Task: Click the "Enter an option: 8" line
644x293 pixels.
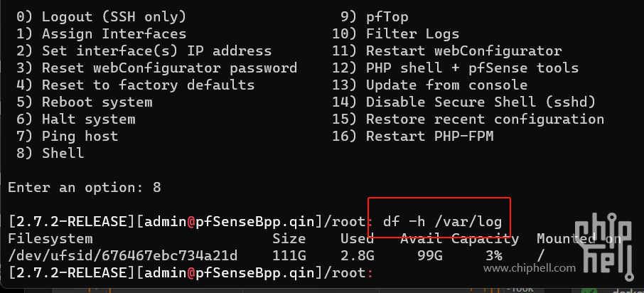Action: pyautogui.click(x=85, y=188)
